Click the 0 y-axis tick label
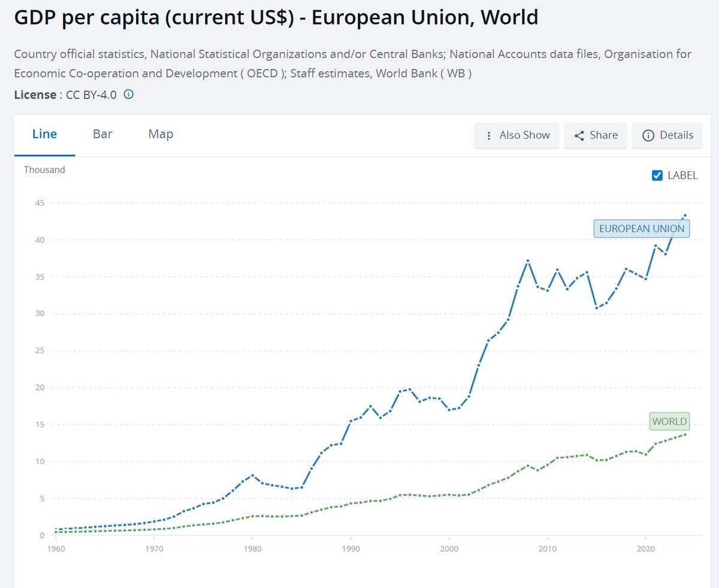Image resolution: width=719 pixels, height=588 pixels. point(43,535)
